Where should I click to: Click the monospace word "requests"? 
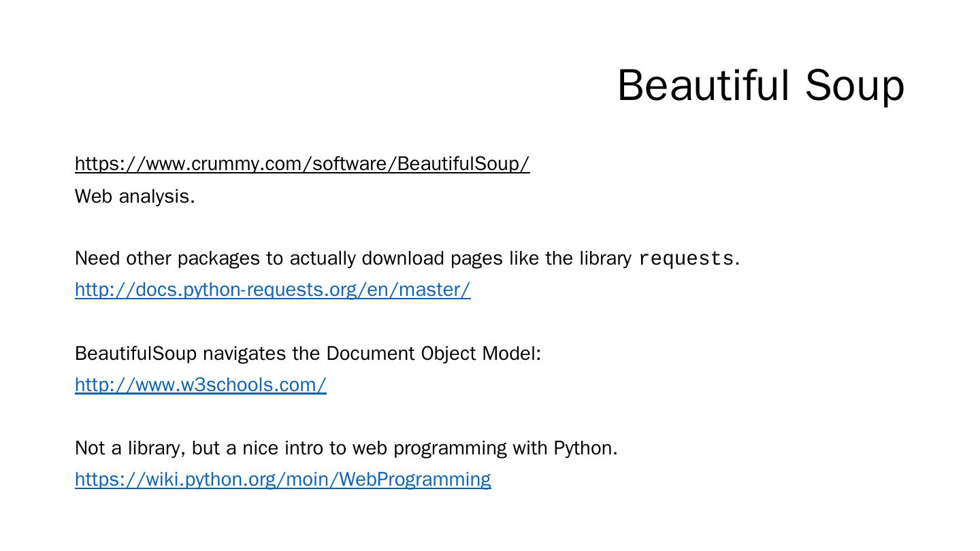click(x=686, y=259)
